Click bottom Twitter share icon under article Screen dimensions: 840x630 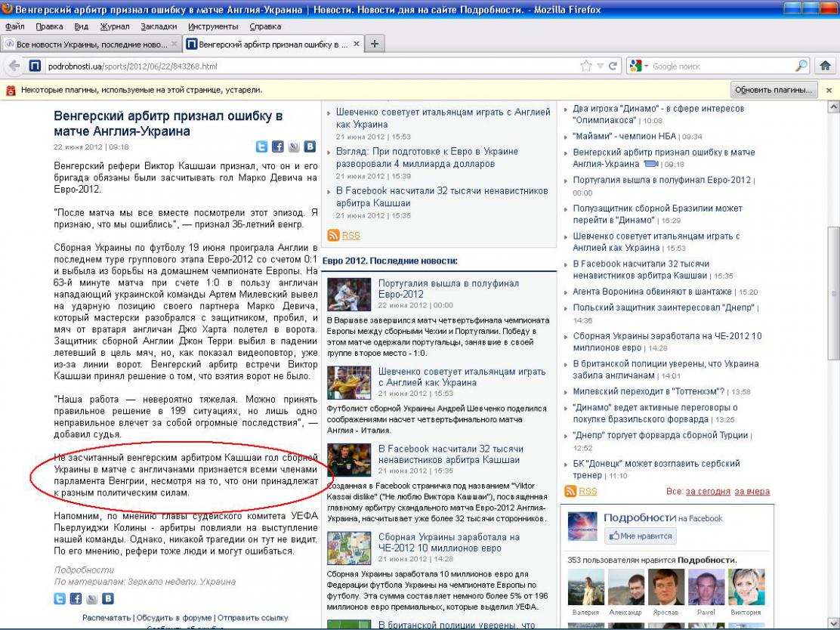[60, 598]
